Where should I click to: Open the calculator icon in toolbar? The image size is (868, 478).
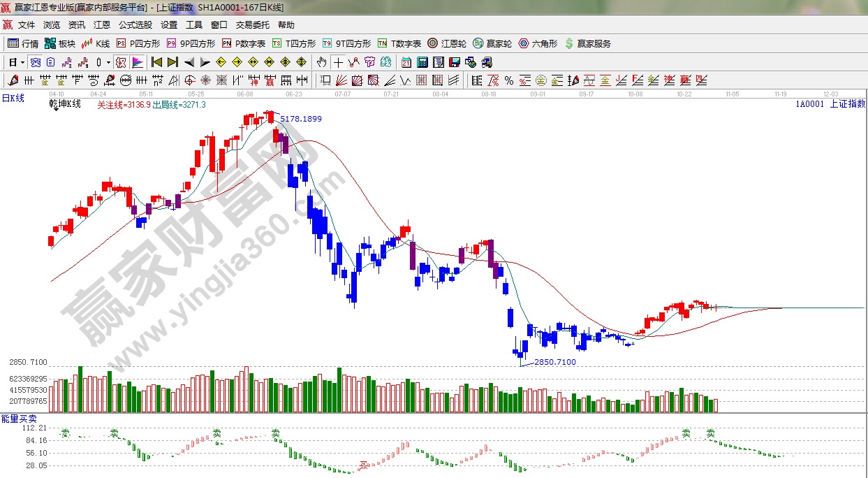click(422, 62)
